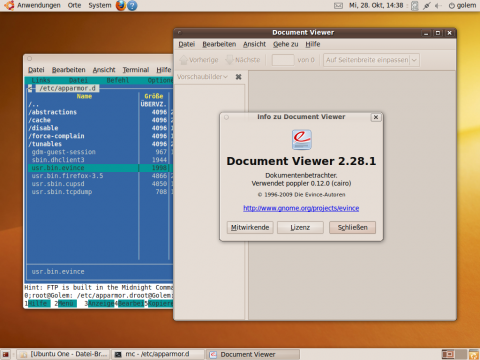This screenshot has height=360, width=480.
Task: Open 'Gehe zu' menu in Document Viewer
Action: [286, 44]
